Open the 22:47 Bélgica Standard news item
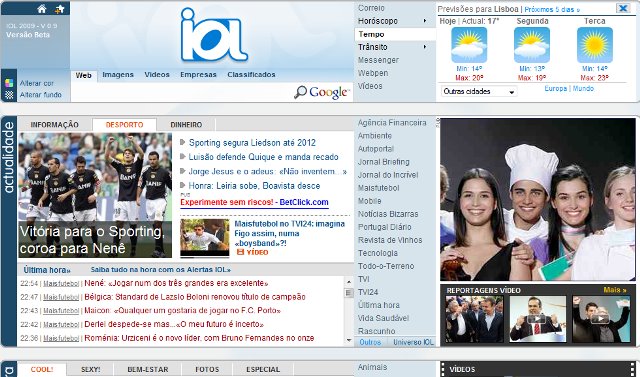Image resolution: width=640 pixels, height=377 pixels. (x=195, y=297)
